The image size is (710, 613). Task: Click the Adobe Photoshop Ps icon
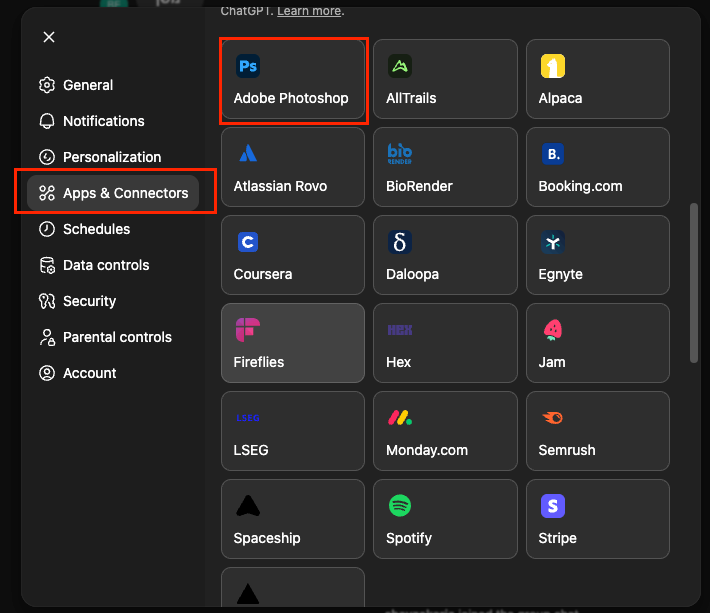(x=248, y=66)
